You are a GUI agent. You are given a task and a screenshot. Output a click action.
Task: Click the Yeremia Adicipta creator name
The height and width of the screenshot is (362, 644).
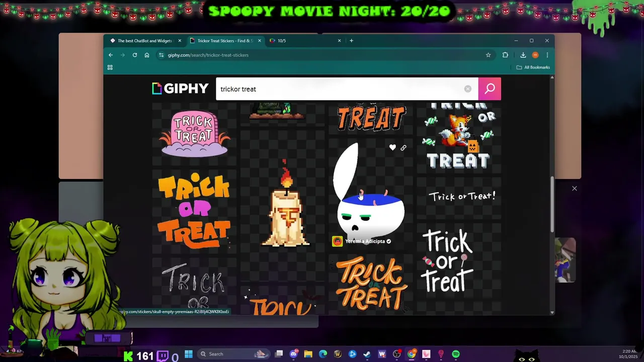365,241
